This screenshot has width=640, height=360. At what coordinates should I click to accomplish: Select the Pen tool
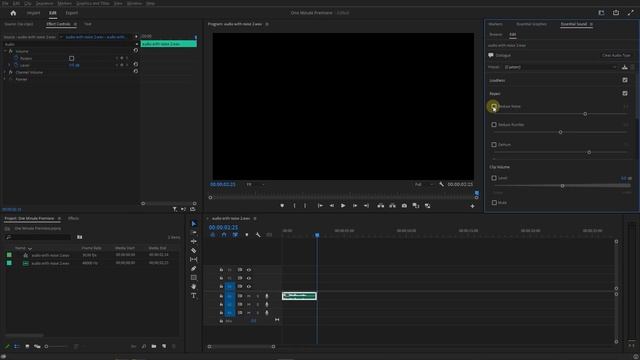(x=194, y=269)
